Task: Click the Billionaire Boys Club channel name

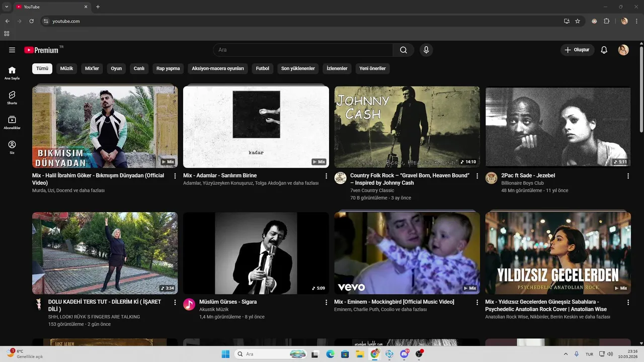Action: [522, 183]
